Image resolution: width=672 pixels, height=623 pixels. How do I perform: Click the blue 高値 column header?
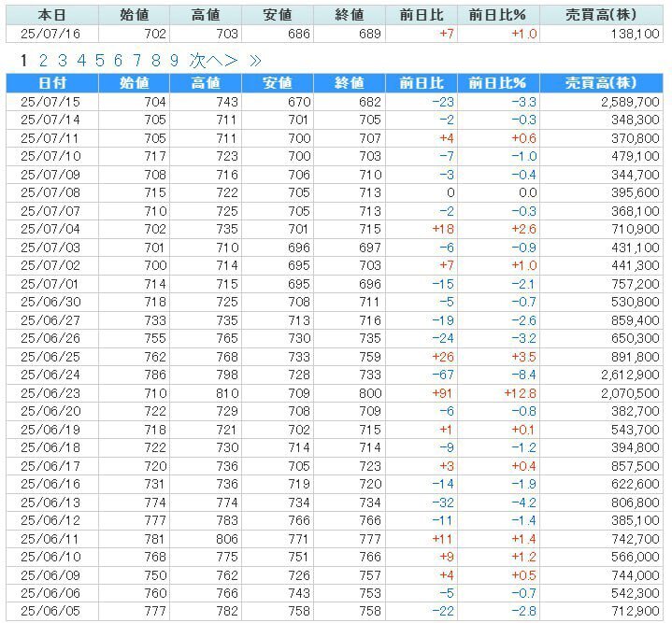pos(206,83)
